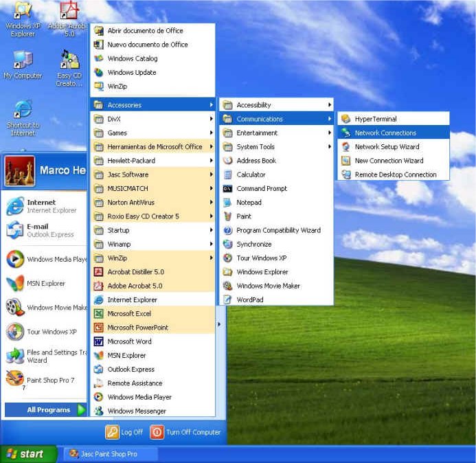The height and width of the screenshot is (463, 476).
Task: Launch Adobe Acrobat 5.0 from programs list
Action: (135, 286)
